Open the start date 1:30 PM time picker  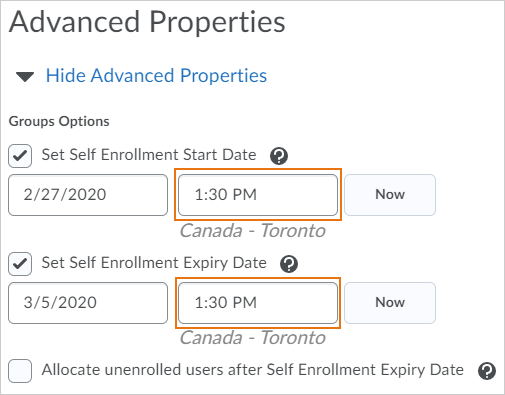[258, 195]
